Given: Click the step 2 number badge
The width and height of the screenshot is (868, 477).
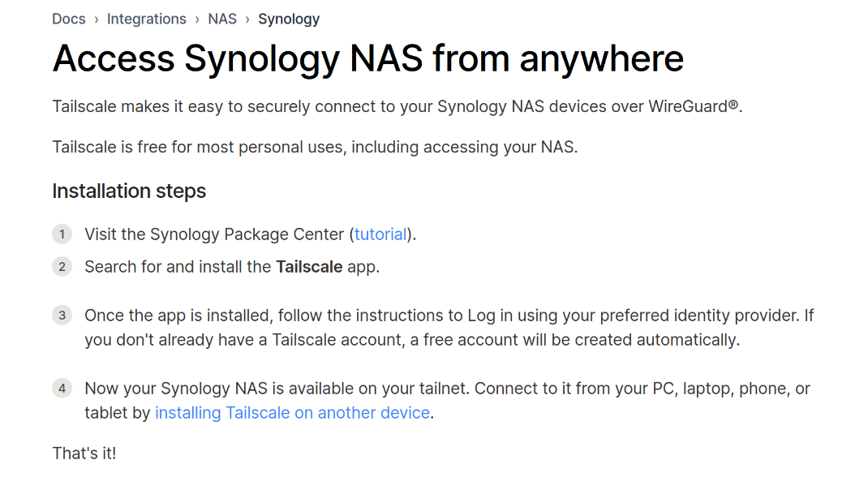Looking at the screenshot, I should tap(62, 267).
